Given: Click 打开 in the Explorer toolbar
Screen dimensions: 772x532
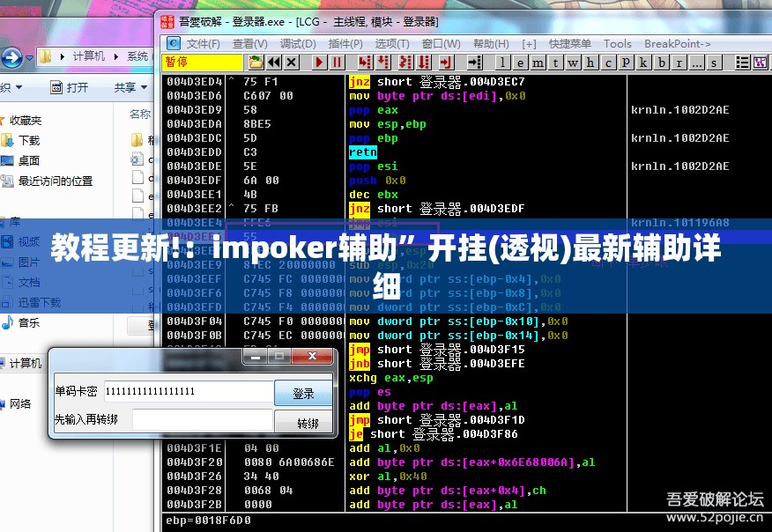Looking at the screenshot, I should click(70, 87).
